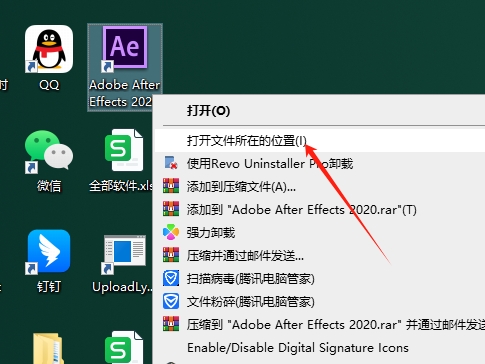Choose 使用Revo Uninstaller Pro卸载 entry
The width and height of the screenshot is (485, 364).
320,164
